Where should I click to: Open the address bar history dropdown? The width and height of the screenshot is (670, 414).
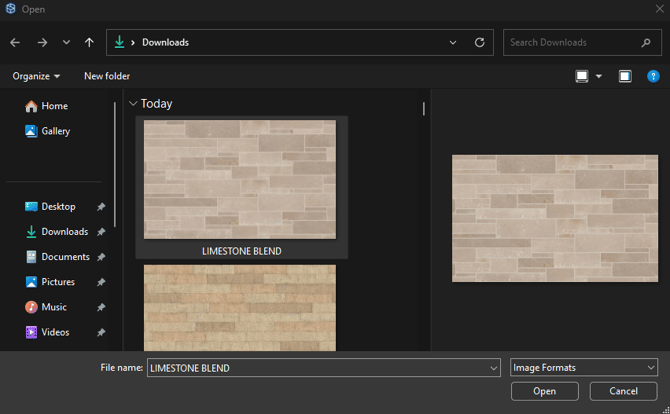453,42
